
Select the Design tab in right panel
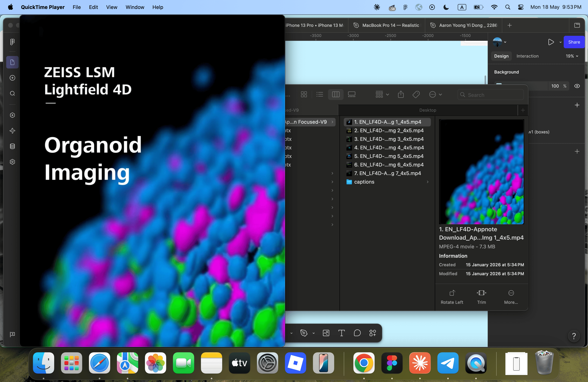point(501,56)
